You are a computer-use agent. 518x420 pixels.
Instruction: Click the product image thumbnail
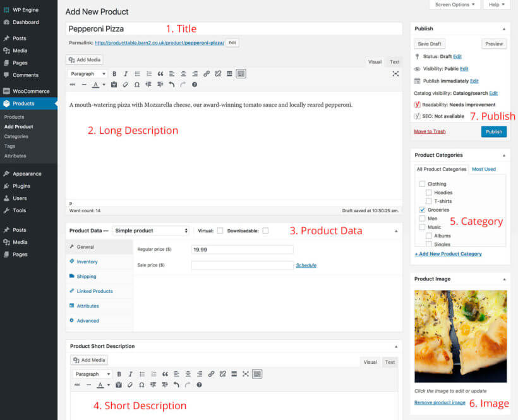coord(460,337)
